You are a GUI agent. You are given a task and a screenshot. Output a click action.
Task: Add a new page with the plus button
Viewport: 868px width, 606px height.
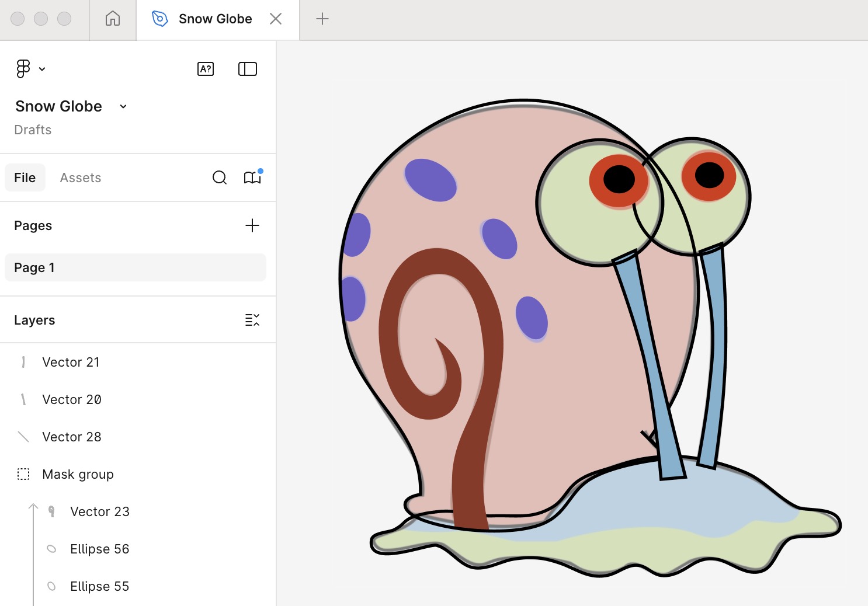coord(252,225)
